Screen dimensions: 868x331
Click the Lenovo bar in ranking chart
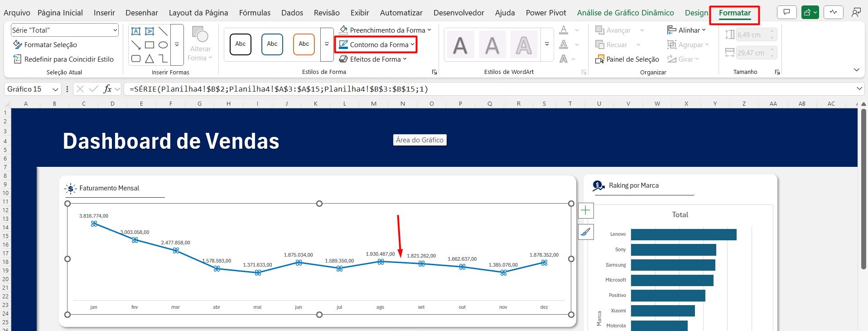pyautogui.click(x=684, y=234)
